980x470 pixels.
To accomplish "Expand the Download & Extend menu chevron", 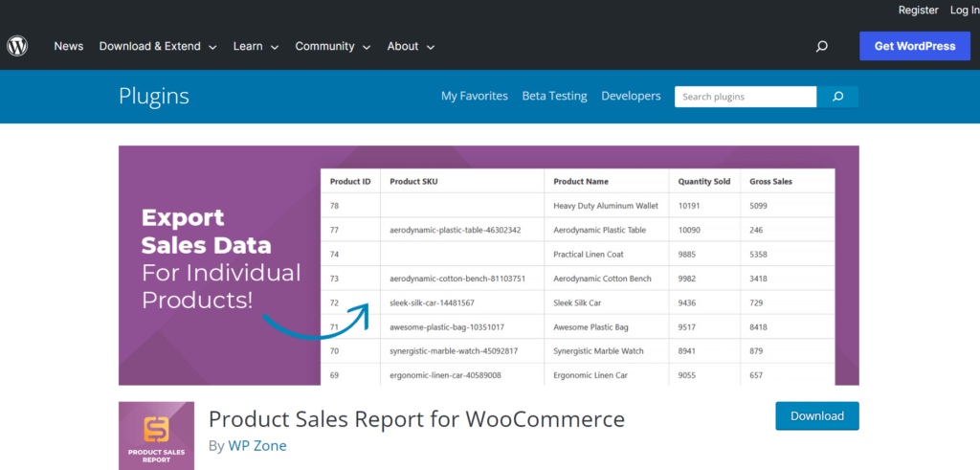I will click(x=212, y=47).
